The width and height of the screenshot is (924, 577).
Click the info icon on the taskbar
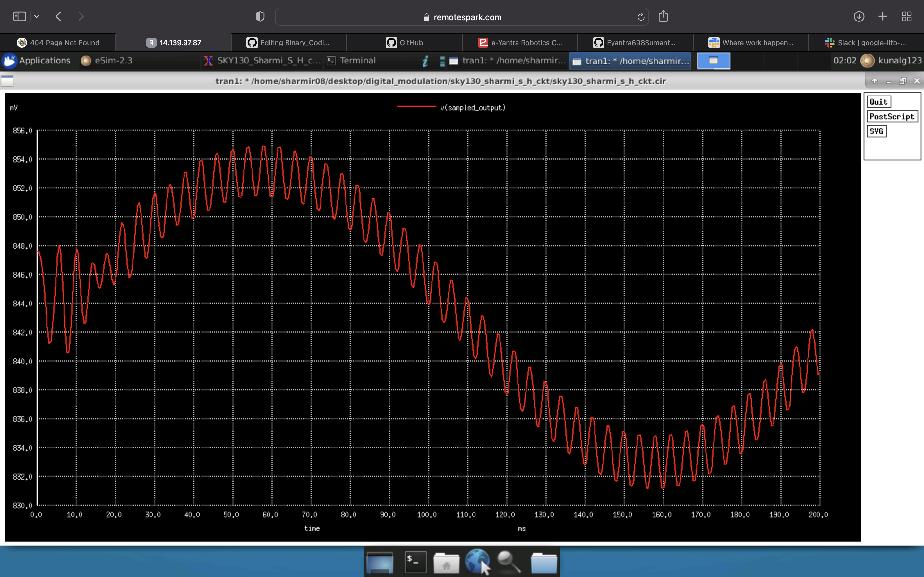425,61
